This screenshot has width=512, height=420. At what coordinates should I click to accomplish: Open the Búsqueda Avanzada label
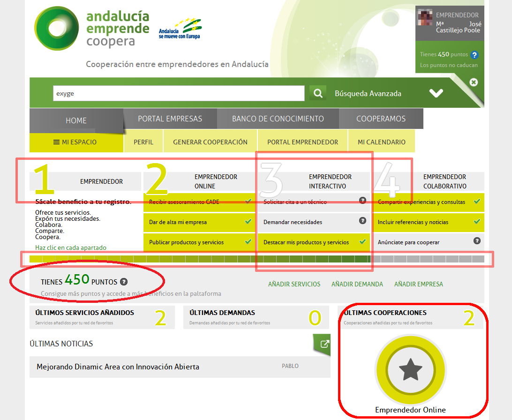[x=368, y=94]
